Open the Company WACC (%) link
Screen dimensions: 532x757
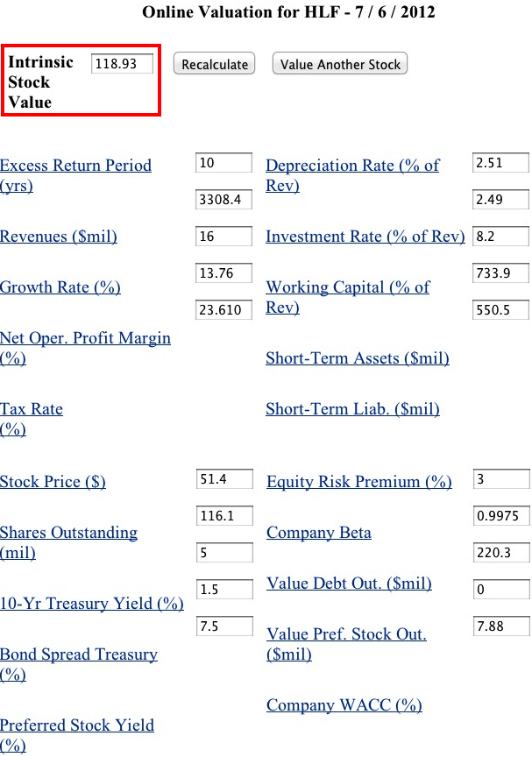(x=344, y=705)
